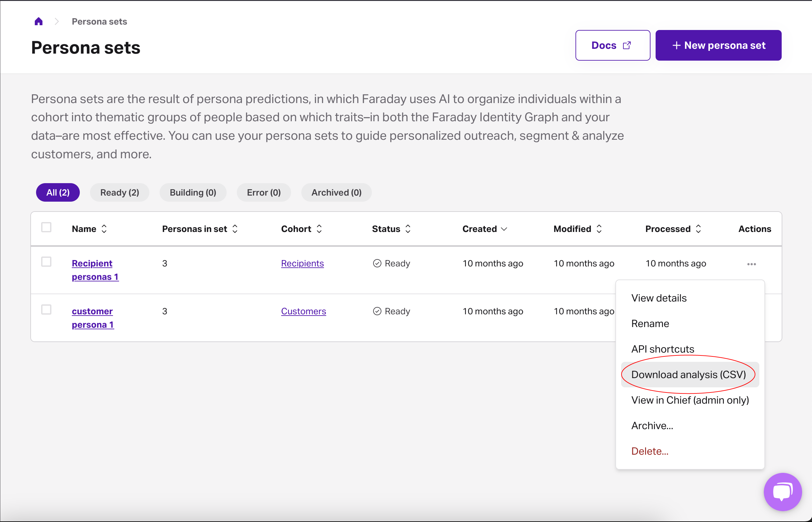Open the Customers cohort link
Viewport: 812px width, 522px height.
click(x=304, y=311)
